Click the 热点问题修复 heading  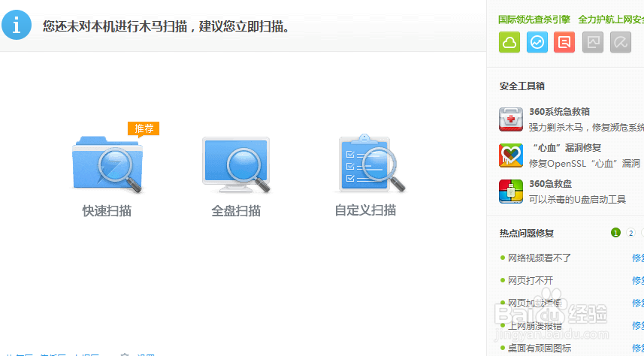coord(527,234)
